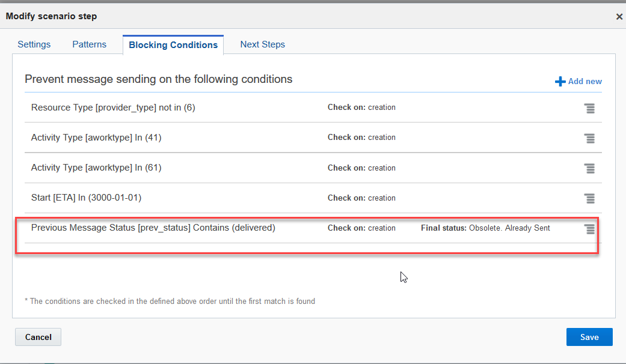
Task: Select the Activity Type [aworktype] In (61) condition
Action: [96, 168]
